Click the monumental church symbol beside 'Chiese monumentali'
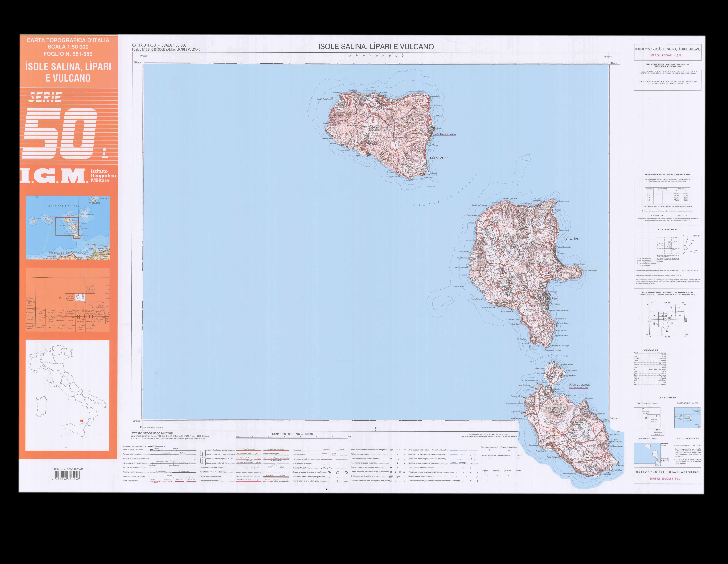The image size is (728, 564). point(391,459)
